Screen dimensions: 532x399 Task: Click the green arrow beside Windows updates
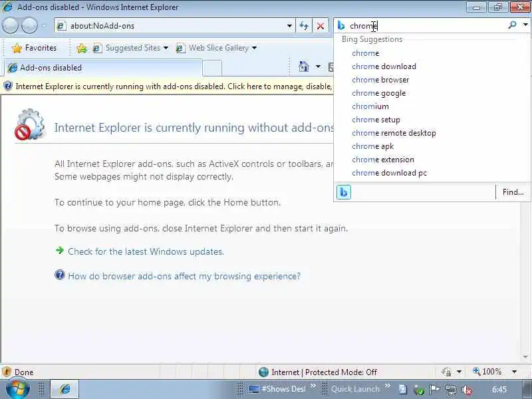coord(60,251)
